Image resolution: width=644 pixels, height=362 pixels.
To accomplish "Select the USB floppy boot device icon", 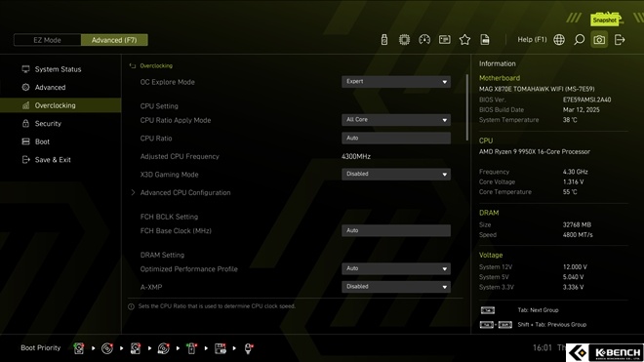I will pos(221,348).
